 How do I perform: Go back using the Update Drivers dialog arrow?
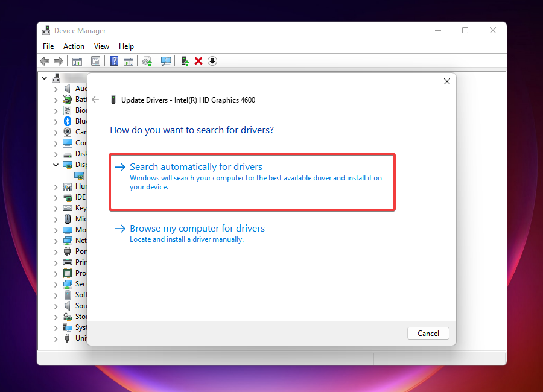pyautogui.click(x=95, y=100)
